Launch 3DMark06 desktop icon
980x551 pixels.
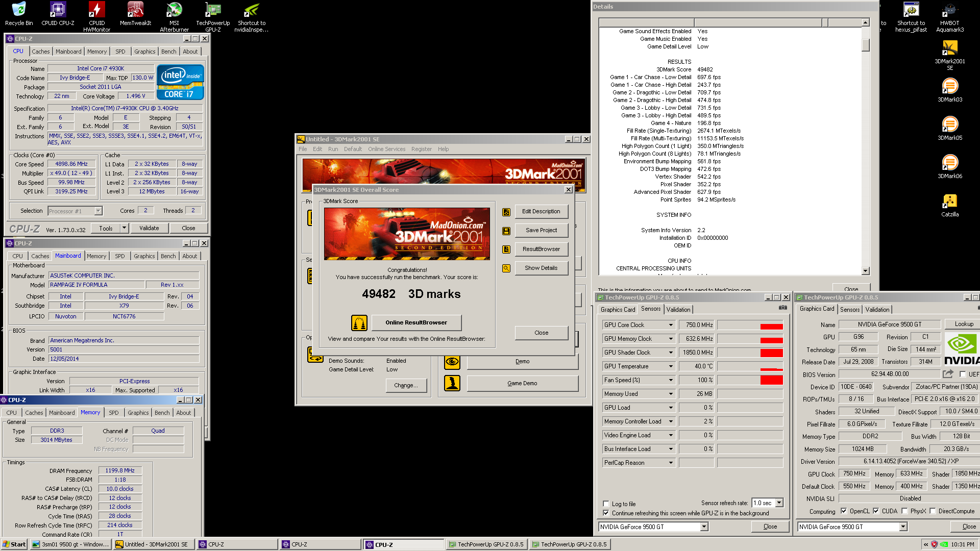pos(950,167)
